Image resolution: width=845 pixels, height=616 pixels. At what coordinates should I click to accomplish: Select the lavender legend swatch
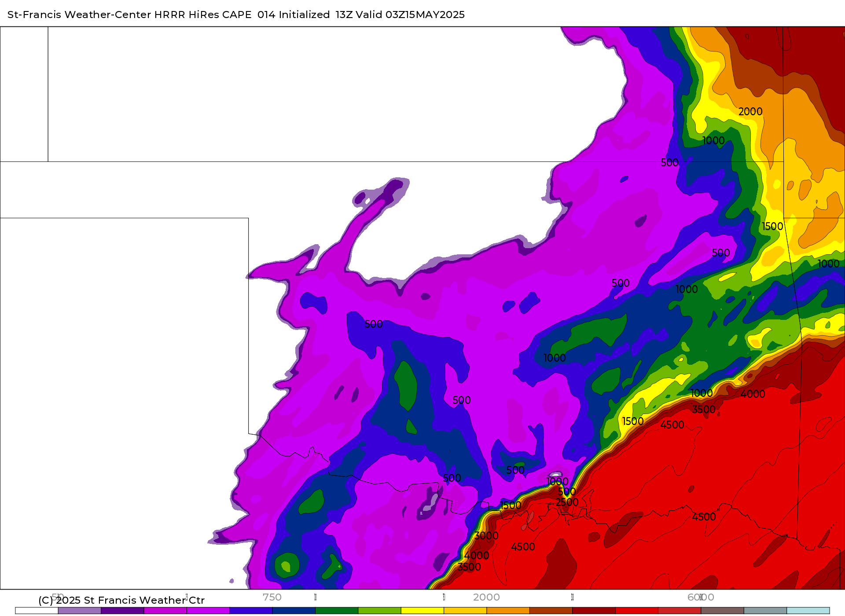pos(79,611)
